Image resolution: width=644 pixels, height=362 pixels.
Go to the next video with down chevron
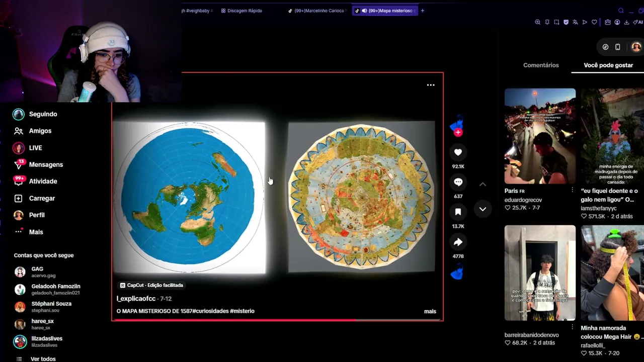[x=482, y=209]
